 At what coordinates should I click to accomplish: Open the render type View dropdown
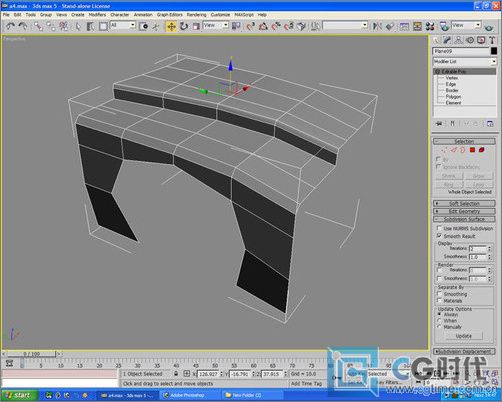point(466,25)
